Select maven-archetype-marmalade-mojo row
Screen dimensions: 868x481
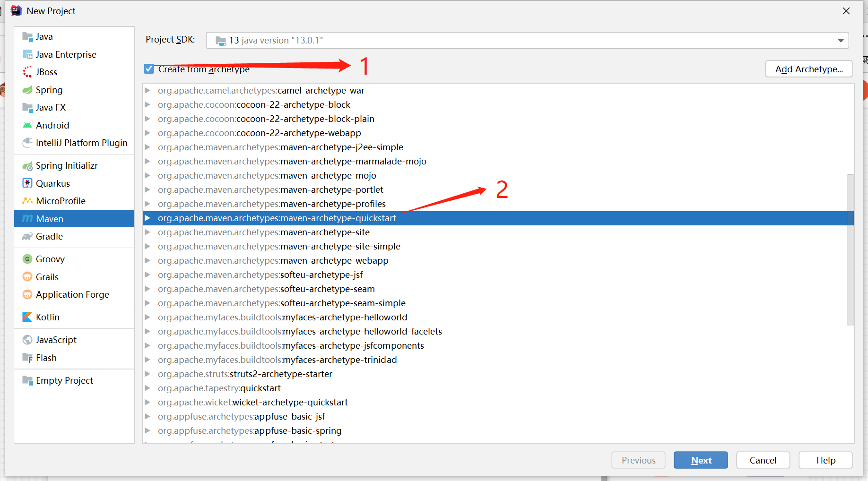coord(498,161)
